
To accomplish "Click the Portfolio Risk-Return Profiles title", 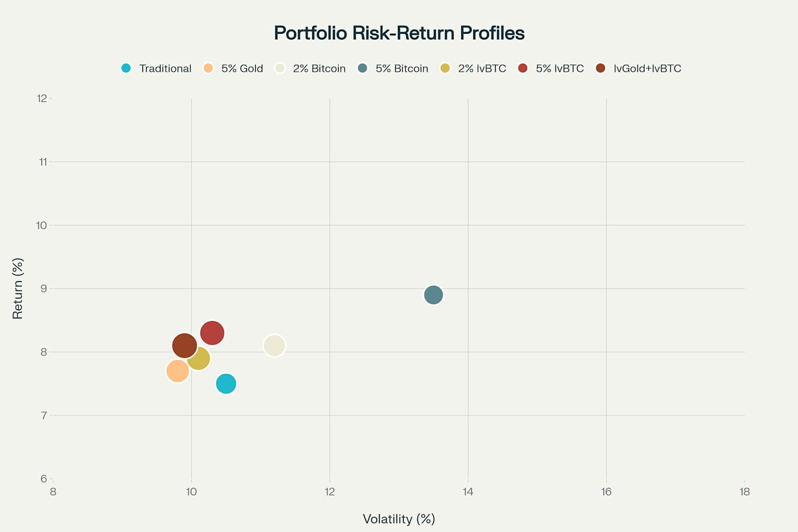I will click(x=399, y=33).
